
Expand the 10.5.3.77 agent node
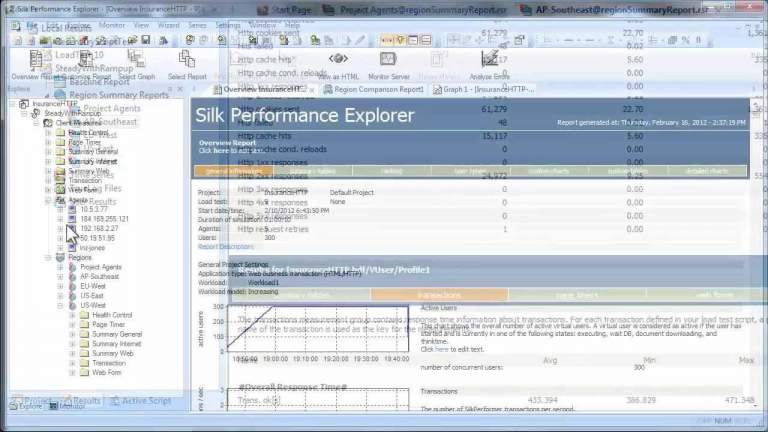(60, 209)
